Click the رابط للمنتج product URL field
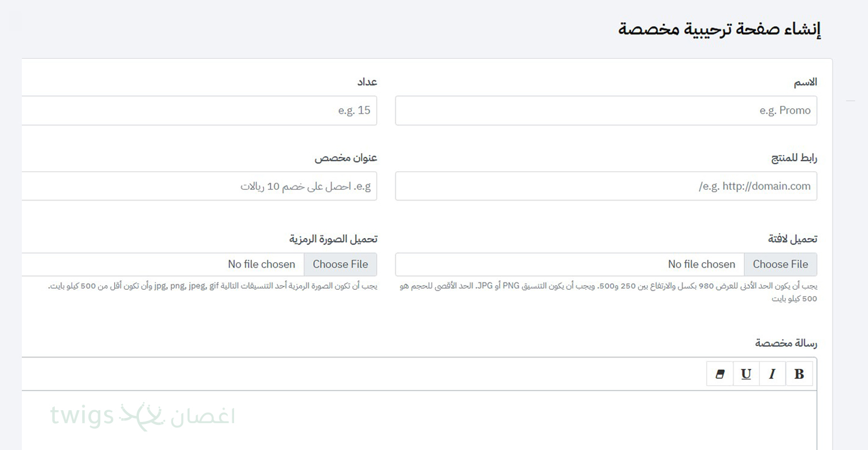The image size is (868, 450). tap(605, 186)
